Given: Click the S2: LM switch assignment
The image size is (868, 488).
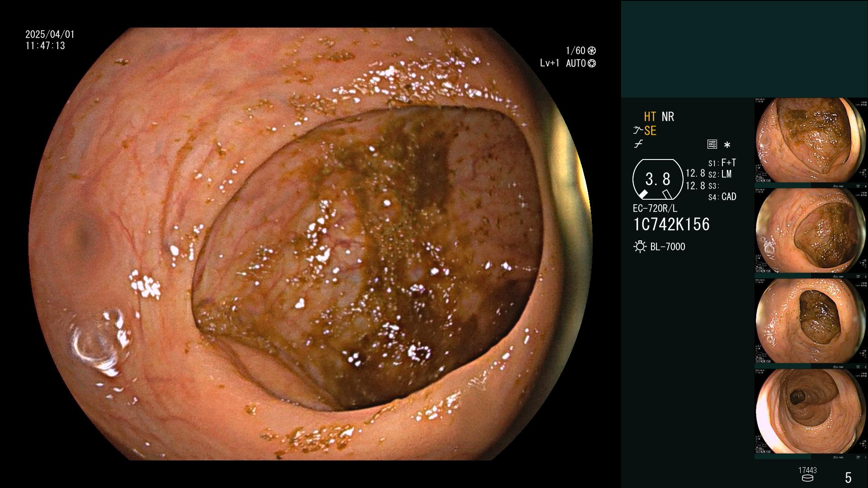Looking at the screenshot, I should (720, 174).
